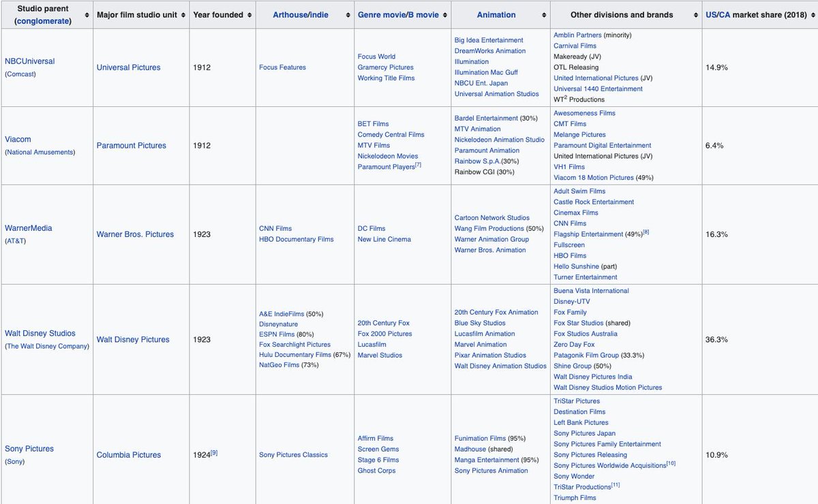The width and height of the screenshot is (818, 504).
Task: Open Bardel Entertainment link
Action: pyautogui.click(x=486, y=119)
